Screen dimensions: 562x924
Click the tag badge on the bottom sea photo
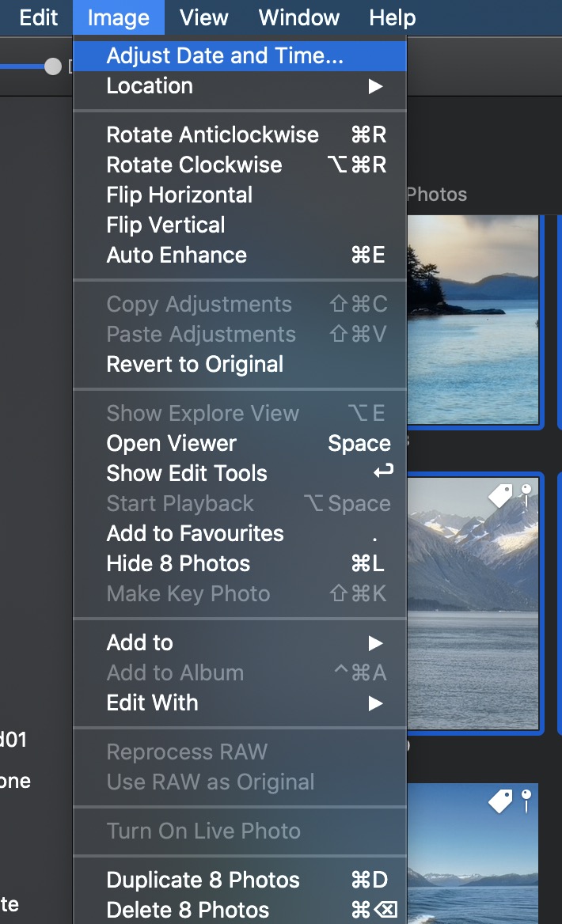pyautogui.click(x=500, y=801)
